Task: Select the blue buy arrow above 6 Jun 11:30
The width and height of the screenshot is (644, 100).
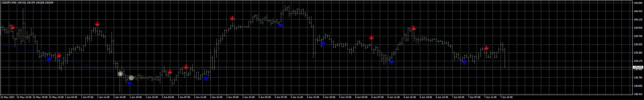Action: pos(392,62)
